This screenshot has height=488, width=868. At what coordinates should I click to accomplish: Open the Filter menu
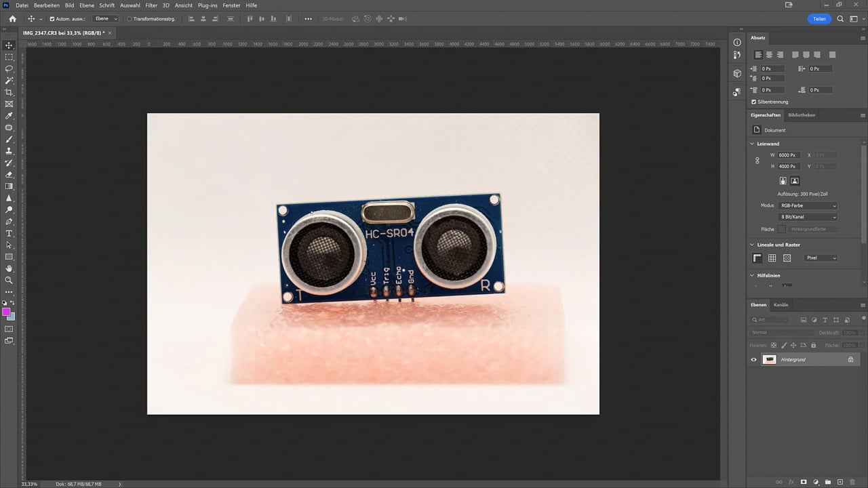pos(151,5)
